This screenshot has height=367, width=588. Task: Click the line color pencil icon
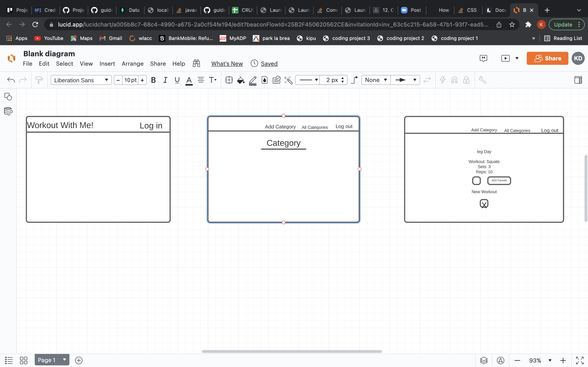(253, 80)
